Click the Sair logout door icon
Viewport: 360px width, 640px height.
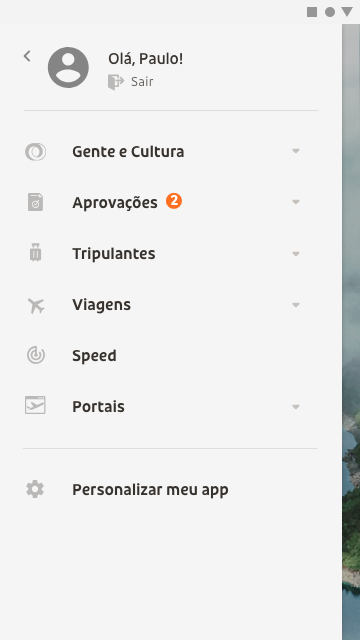[x=116, y=82]
